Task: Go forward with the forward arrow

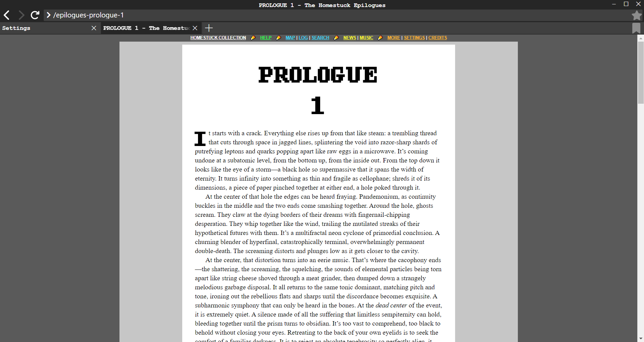Action: (21, 15)
